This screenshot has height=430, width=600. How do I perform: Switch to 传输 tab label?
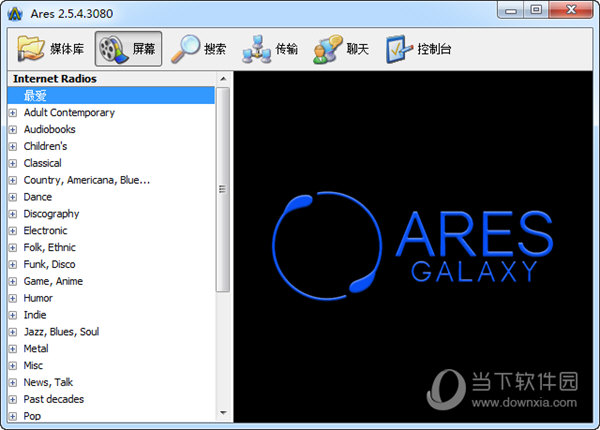(287, 49)
